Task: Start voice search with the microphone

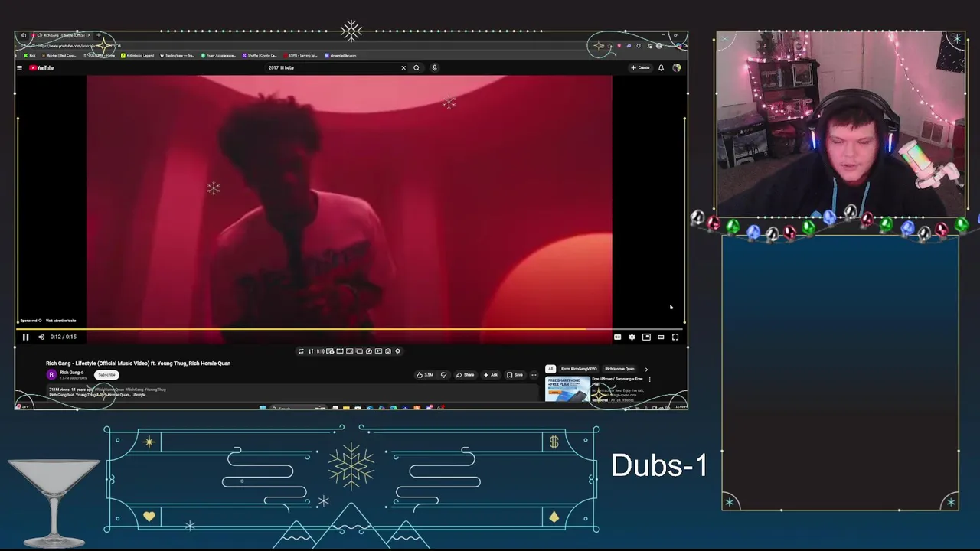Action: tap(434, 68)
